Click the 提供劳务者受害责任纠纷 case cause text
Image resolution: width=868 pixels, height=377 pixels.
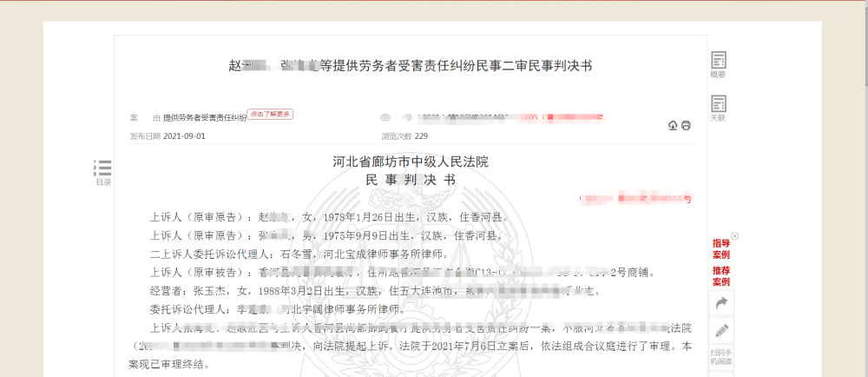pos(205,117)
